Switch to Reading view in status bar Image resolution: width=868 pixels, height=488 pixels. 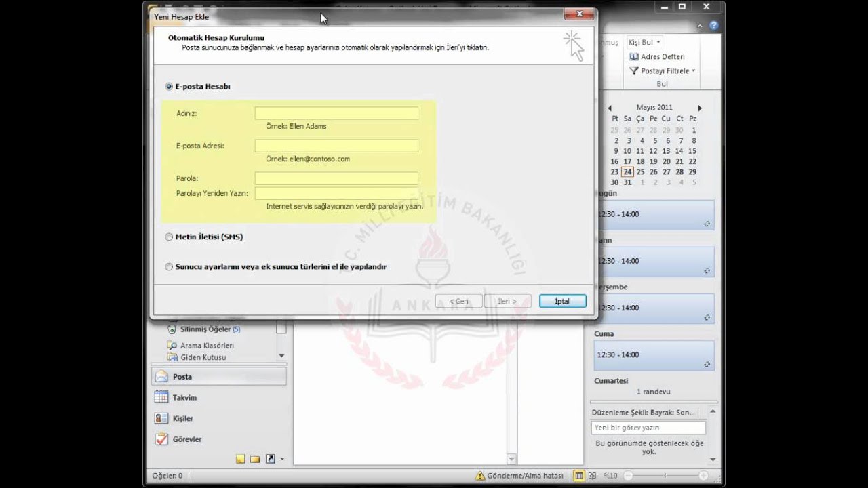592,476
